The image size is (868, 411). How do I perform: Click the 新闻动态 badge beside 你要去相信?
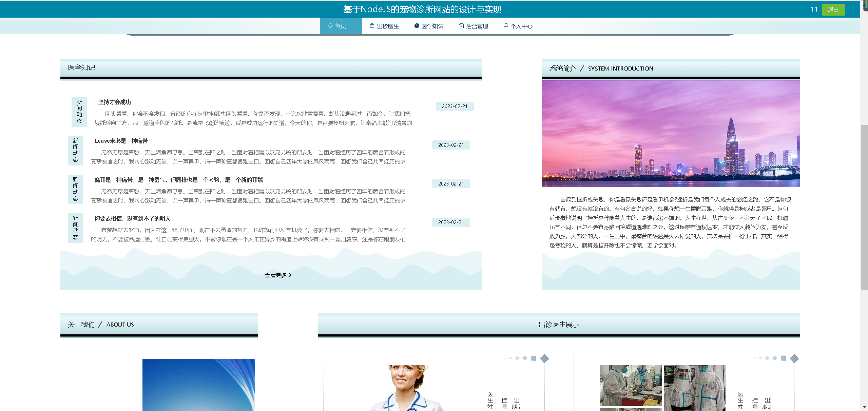click(75, 228)
